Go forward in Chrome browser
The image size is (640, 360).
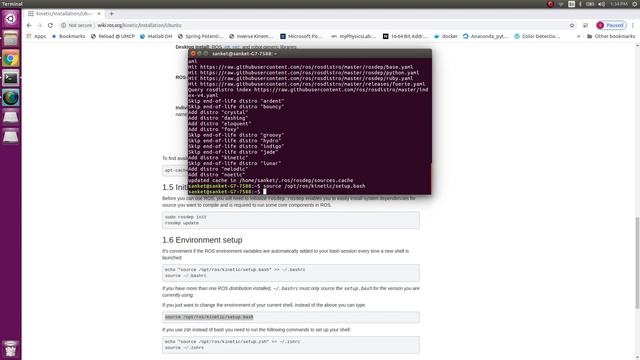(40, 25)
